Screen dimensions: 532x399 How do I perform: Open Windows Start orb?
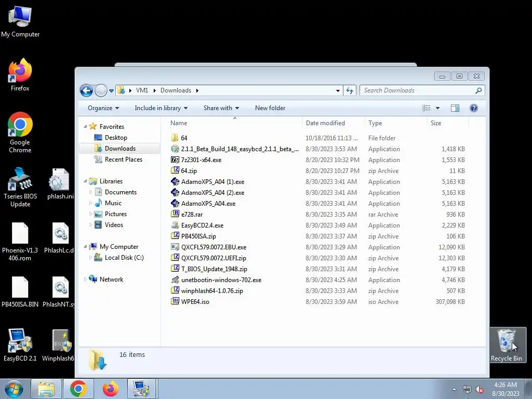click(x=14, y=389)
